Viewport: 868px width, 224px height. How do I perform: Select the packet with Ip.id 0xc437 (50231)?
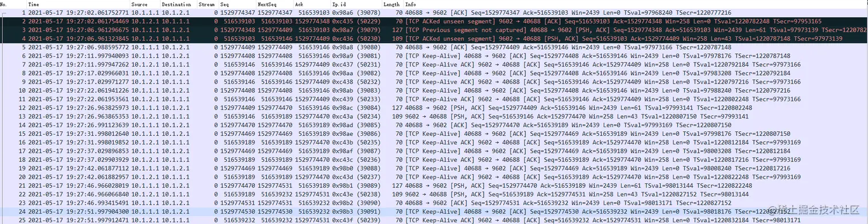click(x=434, y=64)
